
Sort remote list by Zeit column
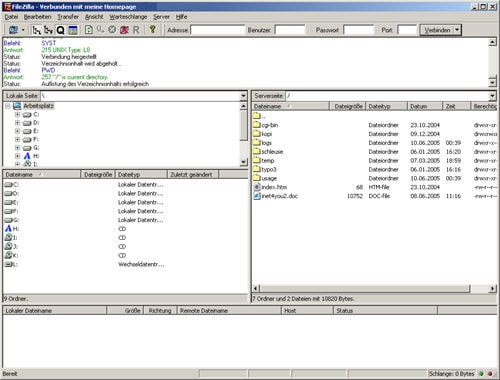[456, 106]
